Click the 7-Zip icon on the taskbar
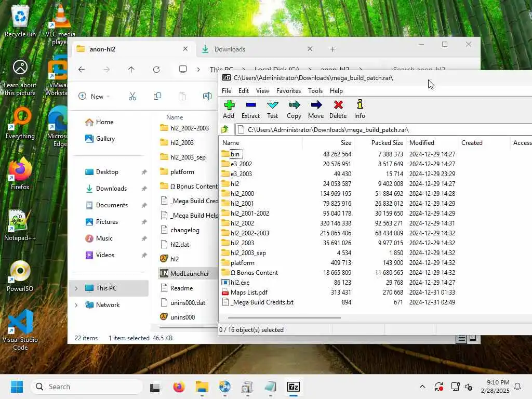 294,387
